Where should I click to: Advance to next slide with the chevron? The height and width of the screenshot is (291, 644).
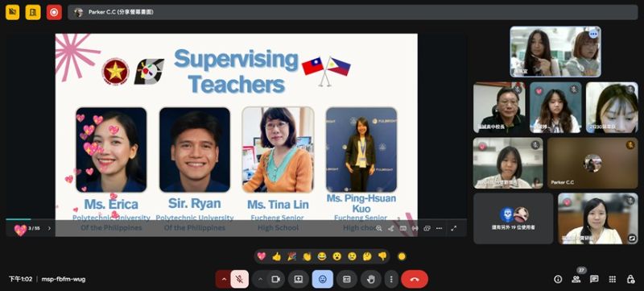50,228
